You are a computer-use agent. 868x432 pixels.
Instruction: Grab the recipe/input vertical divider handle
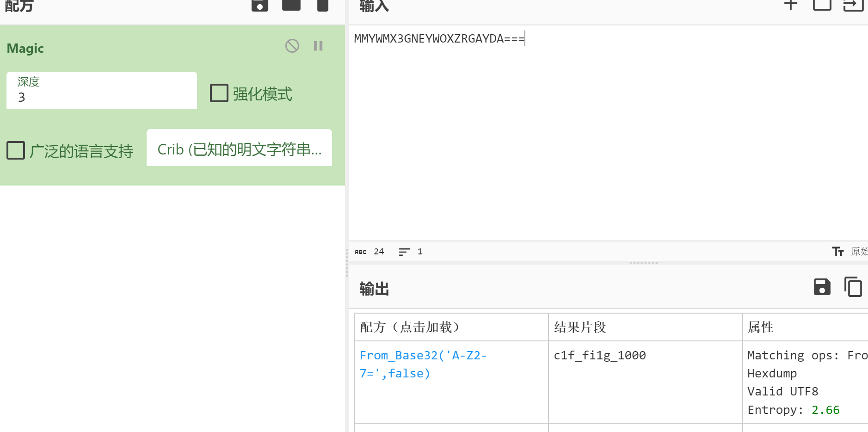[x=347, y=263]
